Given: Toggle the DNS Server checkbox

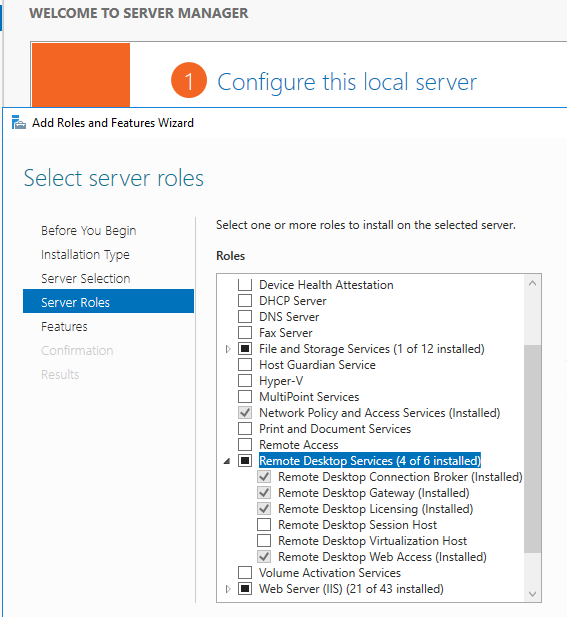Looking at the screenshot, I should click(x=245, y=317).
